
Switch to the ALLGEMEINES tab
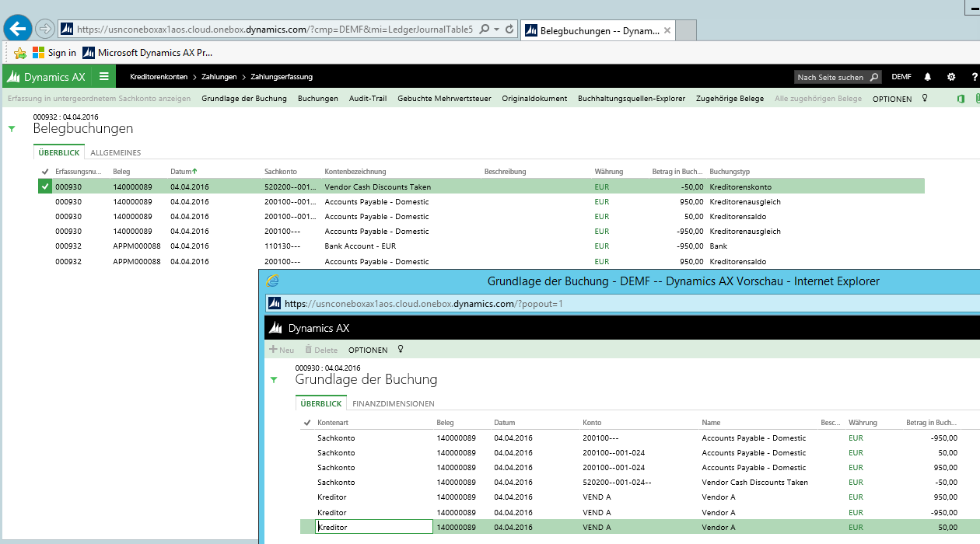[x=115, y=152]
